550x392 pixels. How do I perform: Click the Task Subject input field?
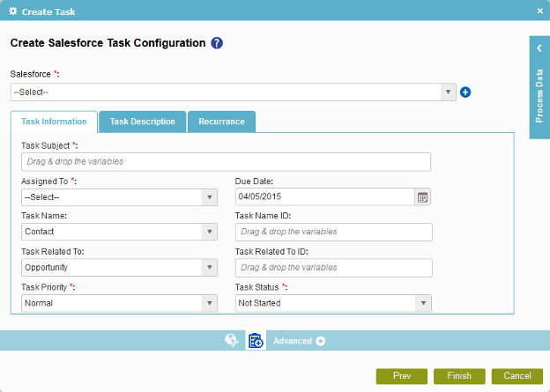(x=226, y=161)
